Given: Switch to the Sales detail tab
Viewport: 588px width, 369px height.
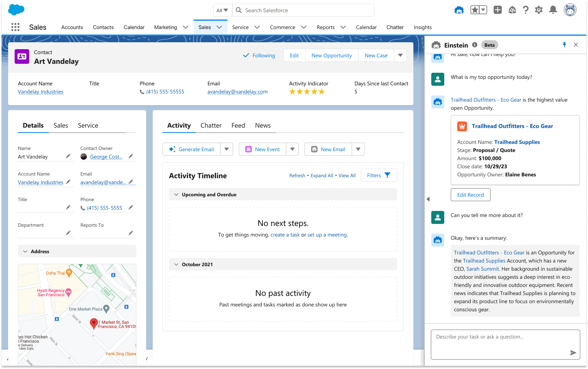Looking at the screenshot, I should pyautogui.click(x=61, y=126).
